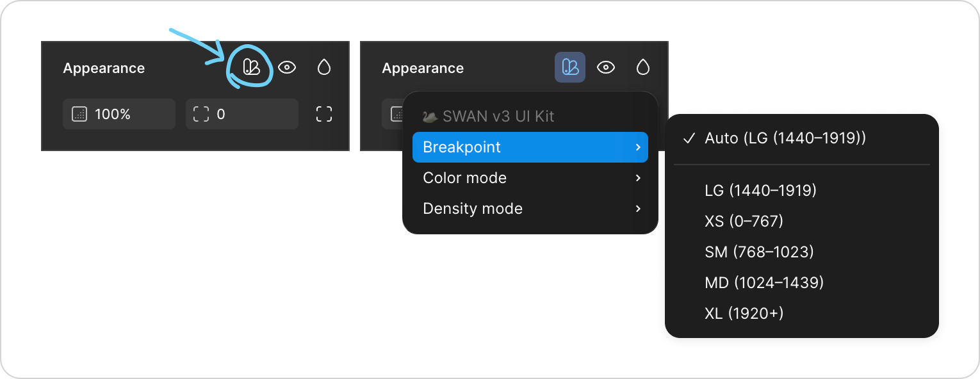The width and height of the screenshot is (980, 379).
Task: Click the highlighted blue variable modes icon
Action: point(570,67)
